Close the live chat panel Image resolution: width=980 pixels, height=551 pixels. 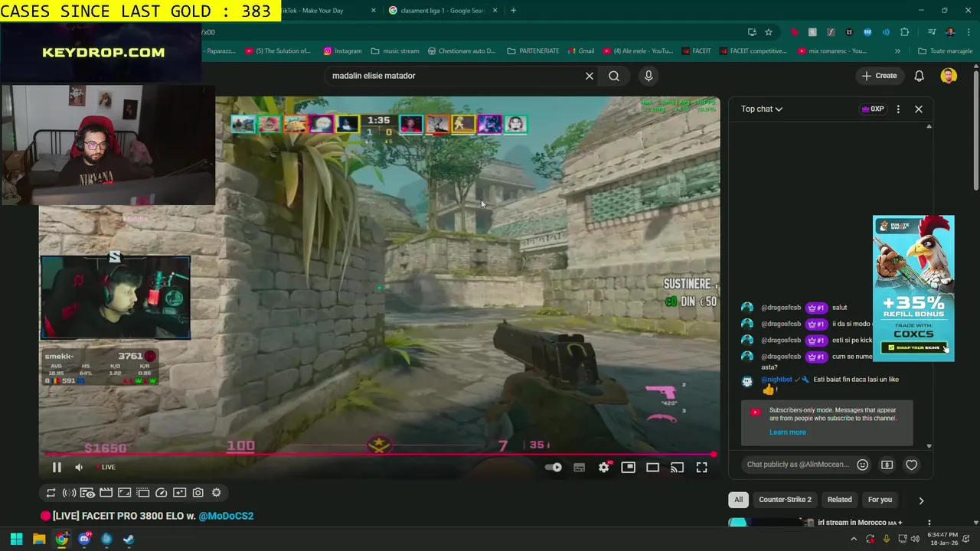point(919,109)
